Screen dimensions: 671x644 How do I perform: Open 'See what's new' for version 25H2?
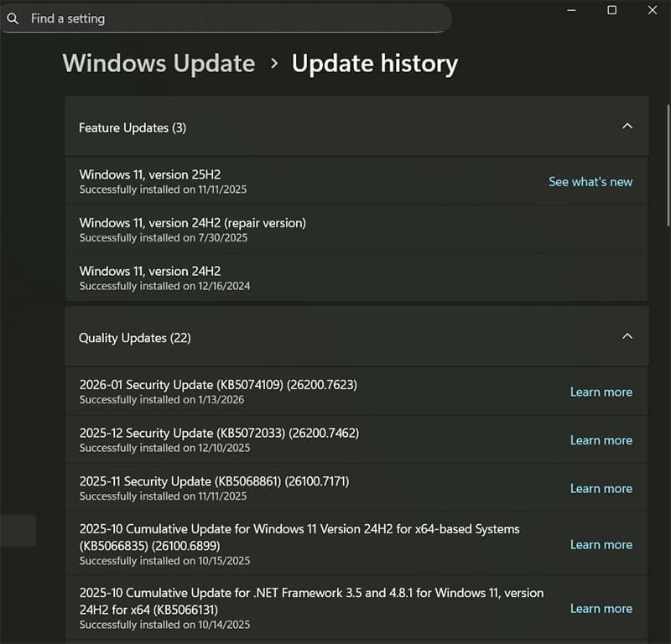click(590, 182)
